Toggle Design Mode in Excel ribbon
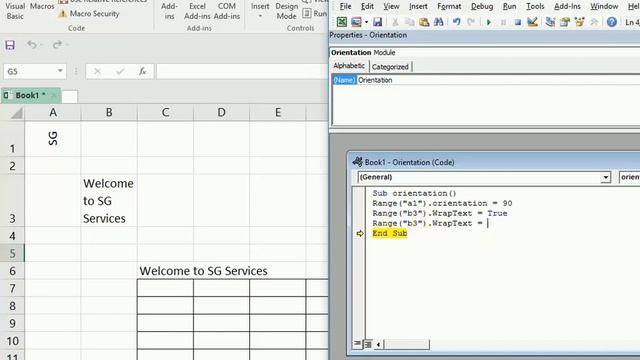 tap(286, 11)
